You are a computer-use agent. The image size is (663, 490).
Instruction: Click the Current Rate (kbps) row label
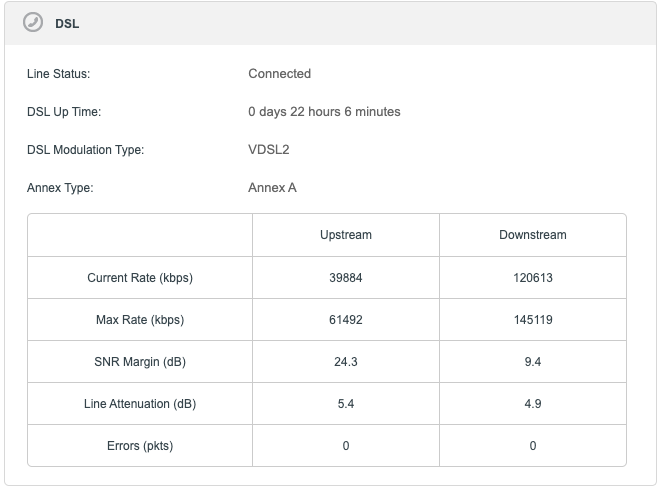click(140, 278)
